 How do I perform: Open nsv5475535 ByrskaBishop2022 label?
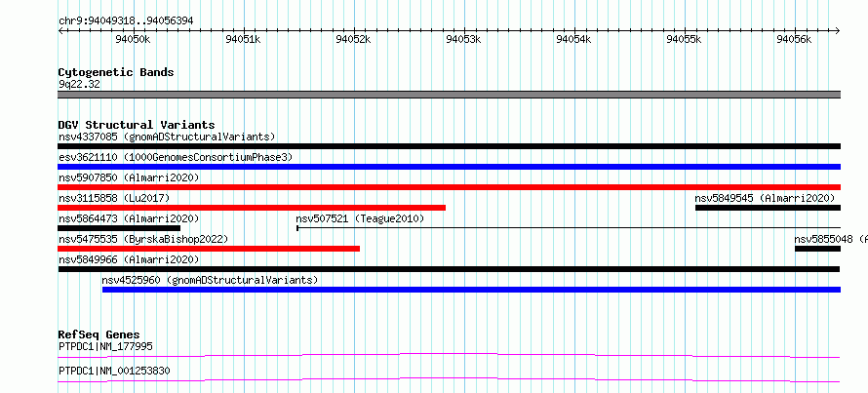[x=143, y=239]
